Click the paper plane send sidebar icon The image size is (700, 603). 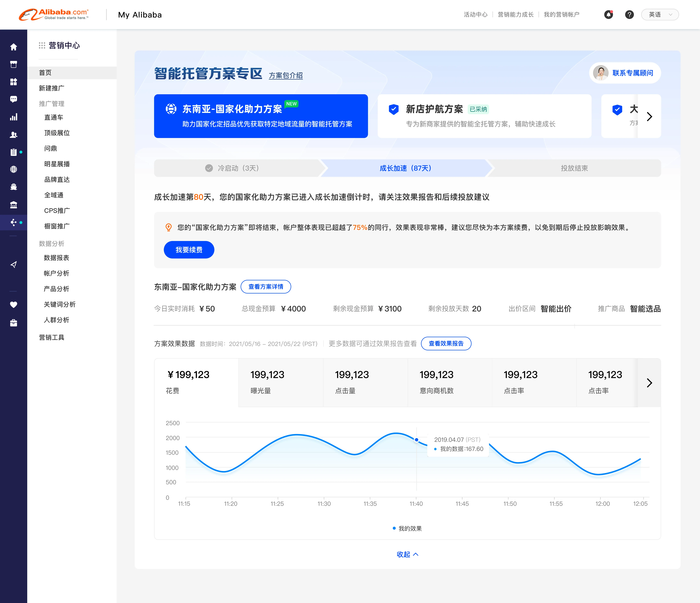pyautogui.click(x=13, y=264)
